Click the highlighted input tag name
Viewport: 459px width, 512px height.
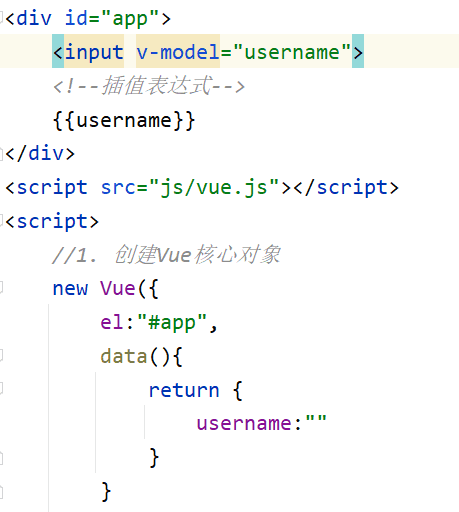[x=94, y=51]
